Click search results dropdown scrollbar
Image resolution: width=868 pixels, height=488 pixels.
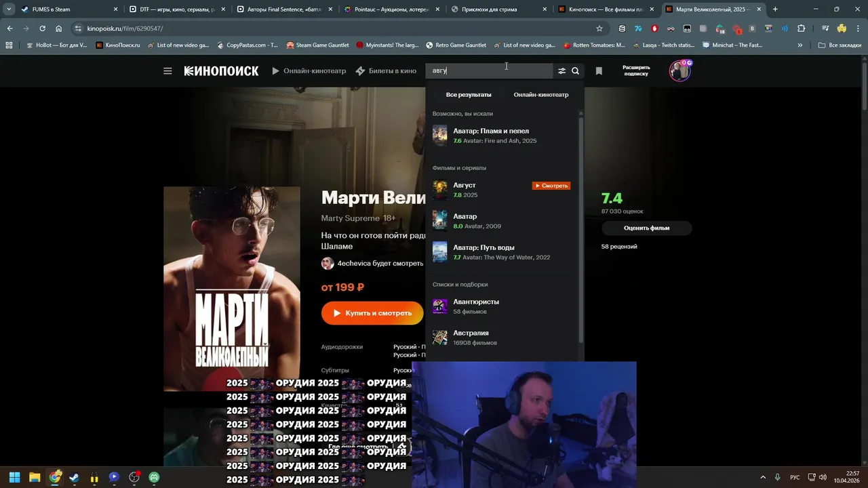[580, 230]
